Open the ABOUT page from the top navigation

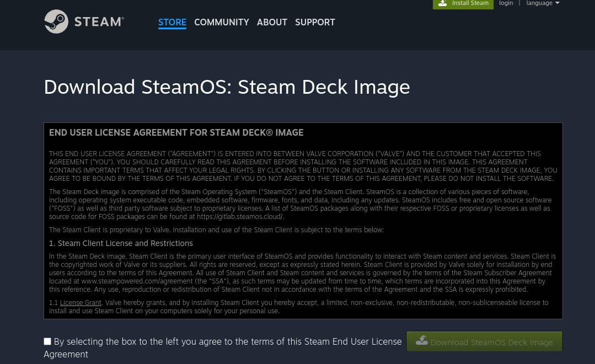point(272,23)
